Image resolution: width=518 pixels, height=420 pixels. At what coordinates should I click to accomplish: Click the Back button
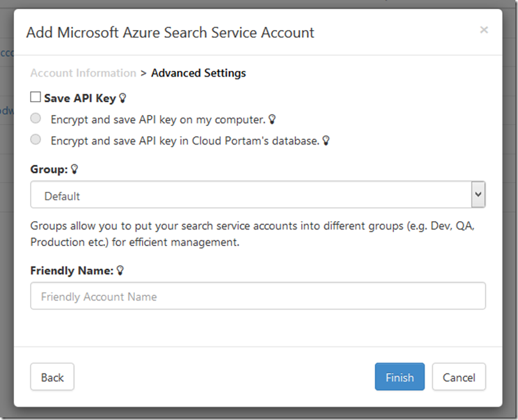52,377
